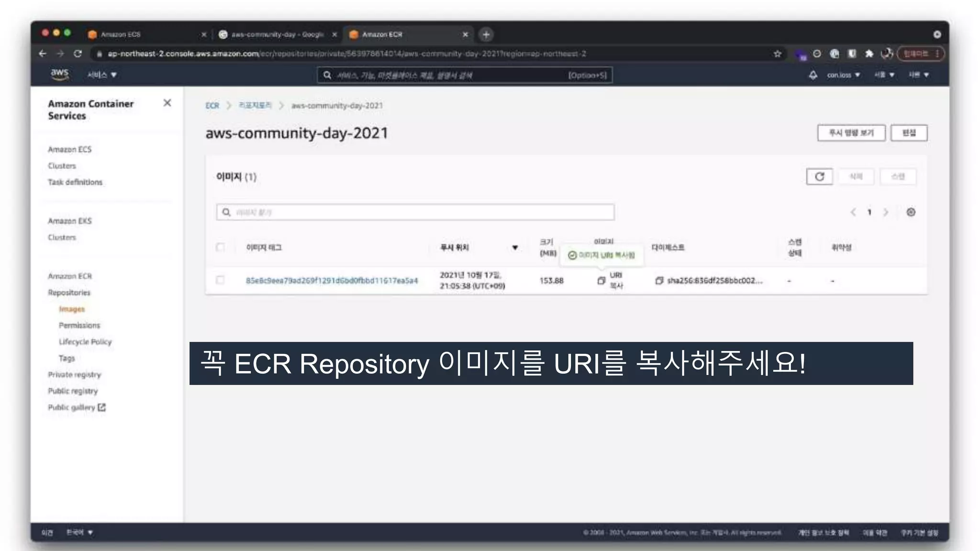Close the Amazon ECS browser tab
Screen dimensions: 980x551
(x=204, y=34)
